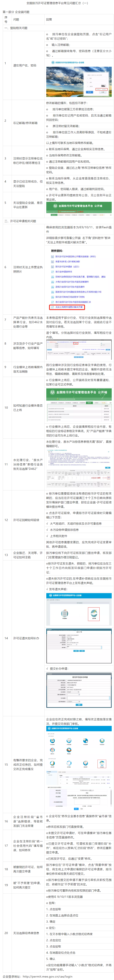114x980 pixels.
Task: Open 各行业排污许可技术规范培训视频汇总 link
Action: (x=73, y=302)
